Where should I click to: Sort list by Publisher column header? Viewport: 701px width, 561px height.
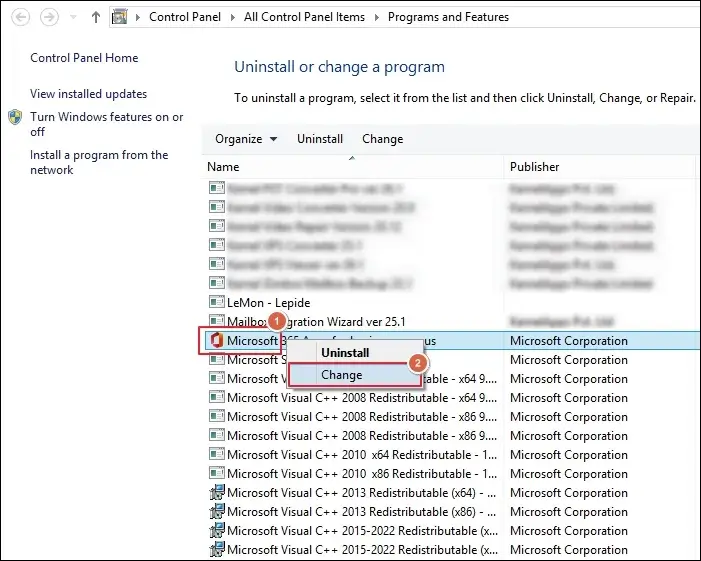click(x=599, y=167)
